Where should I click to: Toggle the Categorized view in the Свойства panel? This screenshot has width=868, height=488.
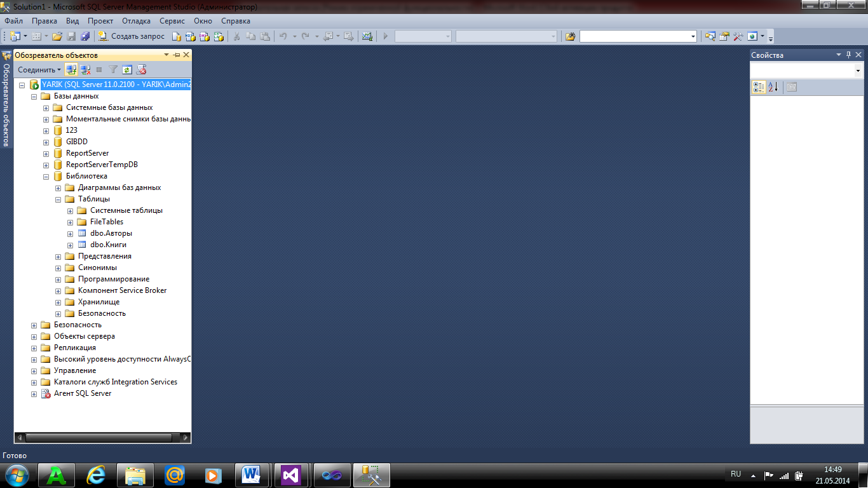point(759,87)
